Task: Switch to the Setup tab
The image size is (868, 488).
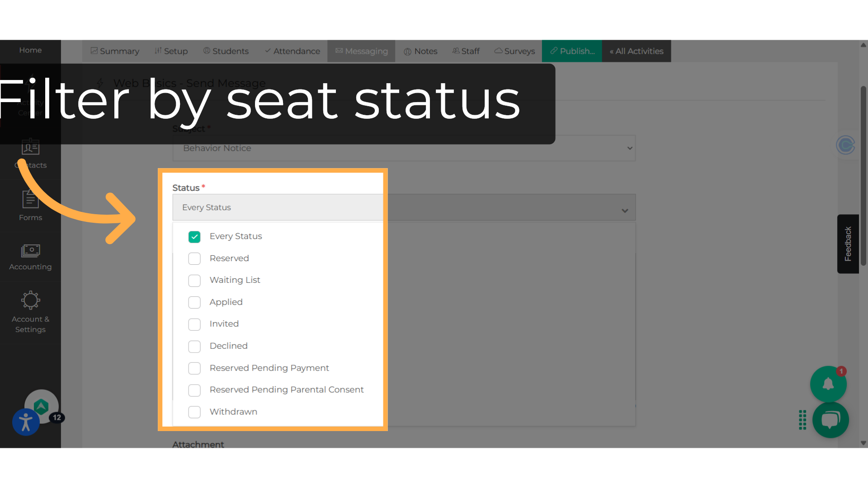Action: (171, 51)
